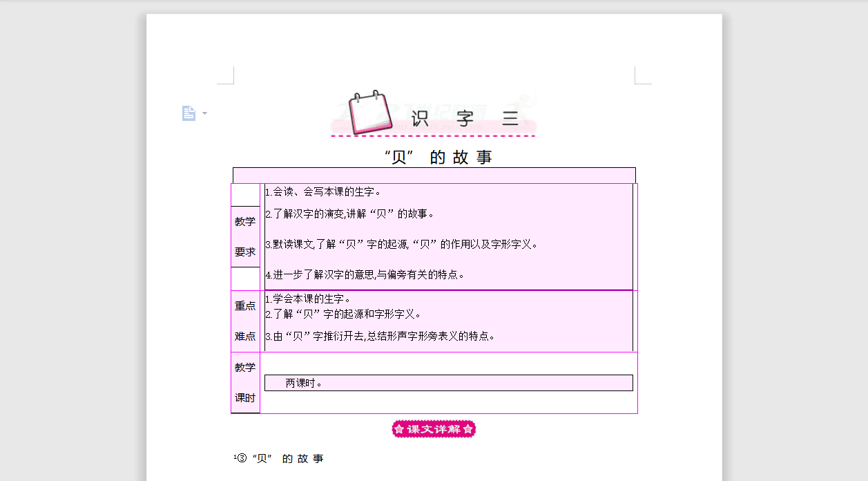Click line 3.由"贝"字推衍开去

click(380, 337)
